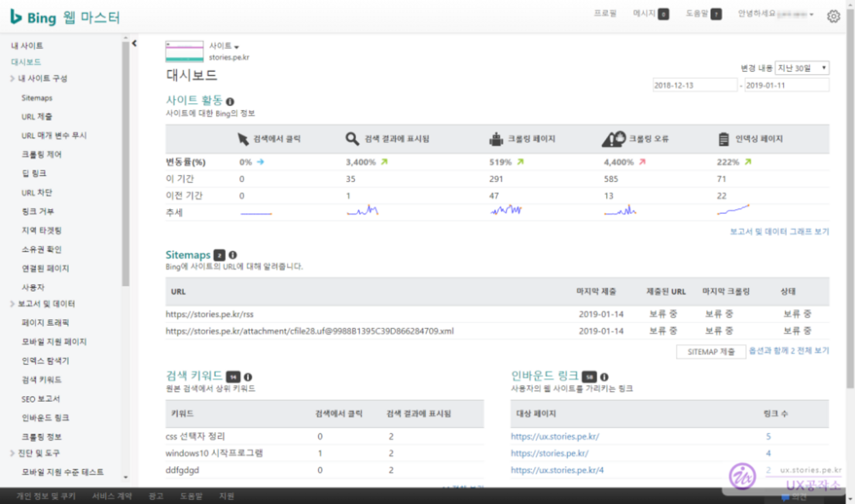Open the 지난 30일 date range dropdown
Viewport: 855px width, 504px height.
(x=802, y=68)
